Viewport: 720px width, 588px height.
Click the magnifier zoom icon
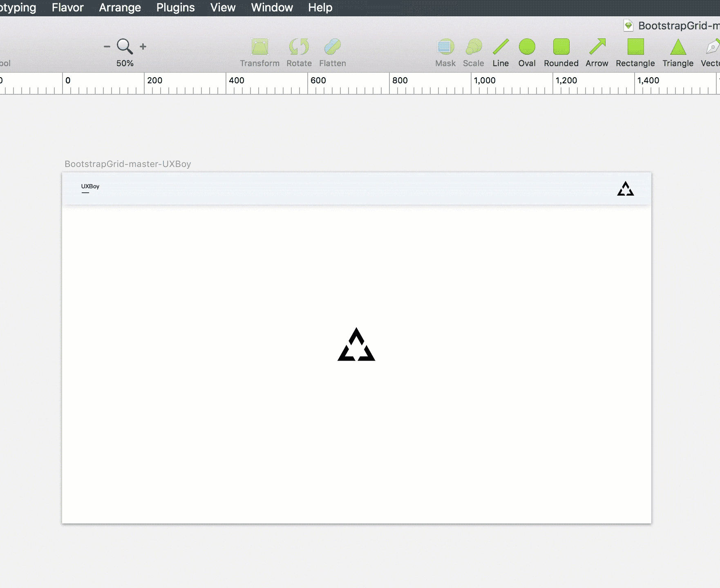point(125,47)
